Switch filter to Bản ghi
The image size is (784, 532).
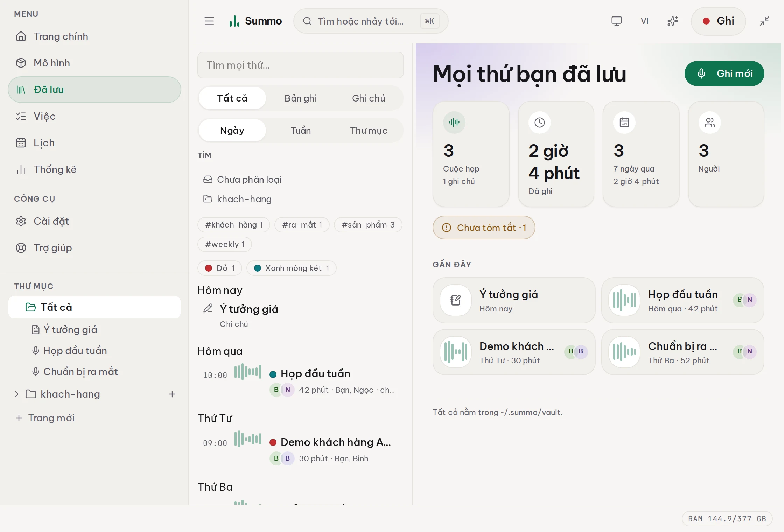(x=301, y=98)
